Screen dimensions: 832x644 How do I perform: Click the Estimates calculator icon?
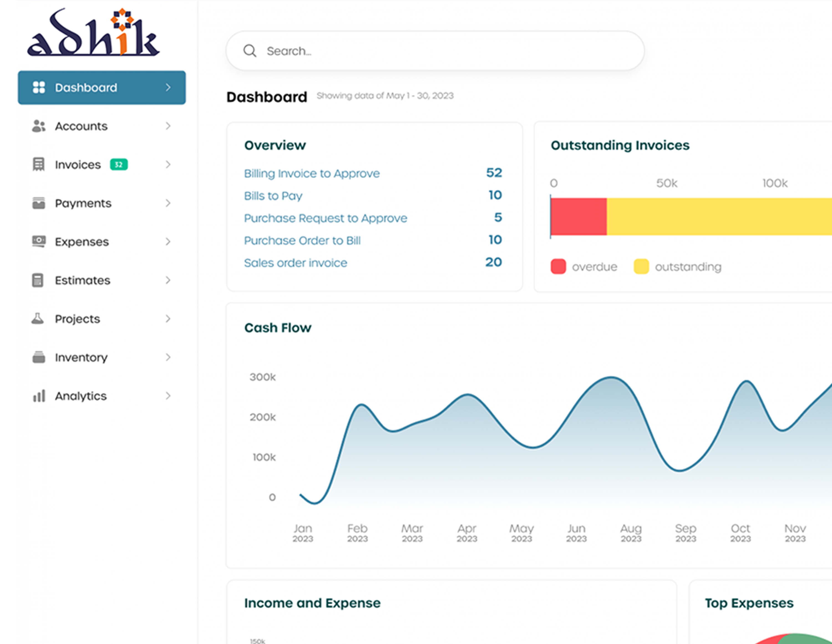[x=38, y=280]
